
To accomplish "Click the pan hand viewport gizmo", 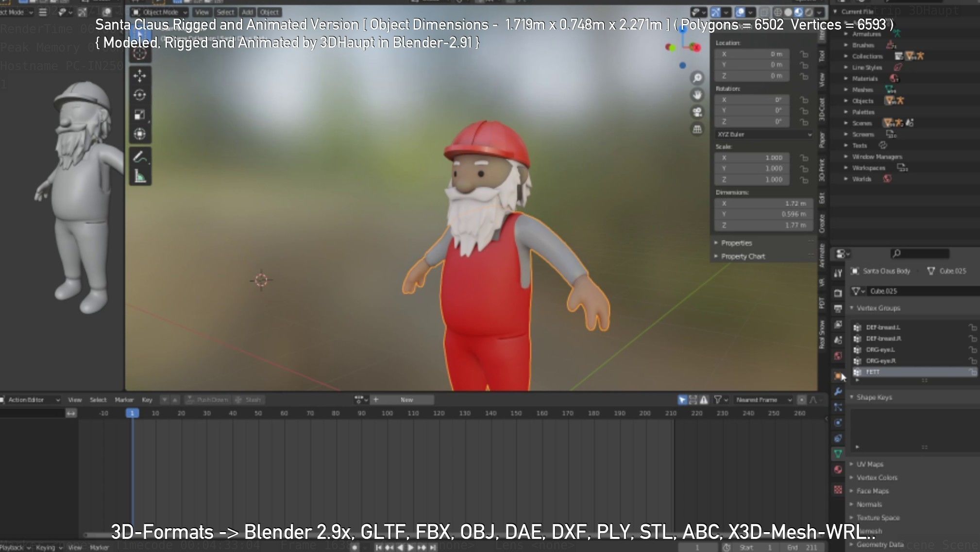I will tap(697, 95).
